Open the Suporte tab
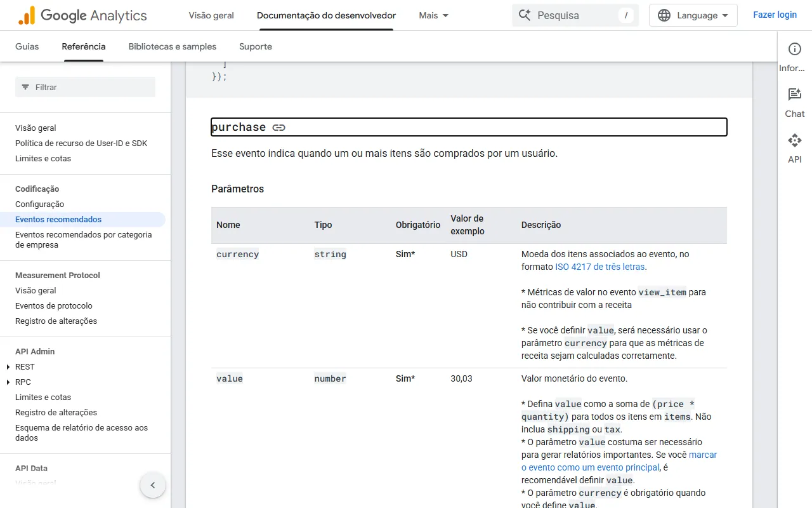 (256, 46)
